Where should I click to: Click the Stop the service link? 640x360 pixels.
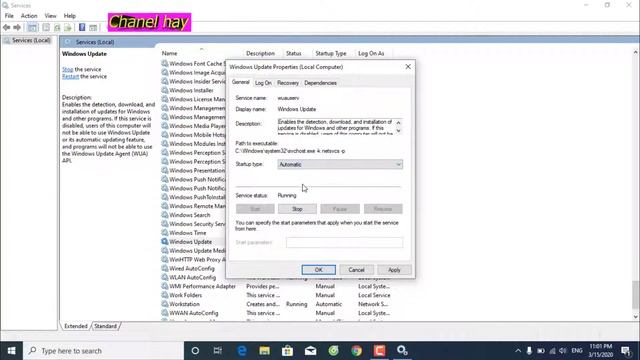tap(67, 69)
